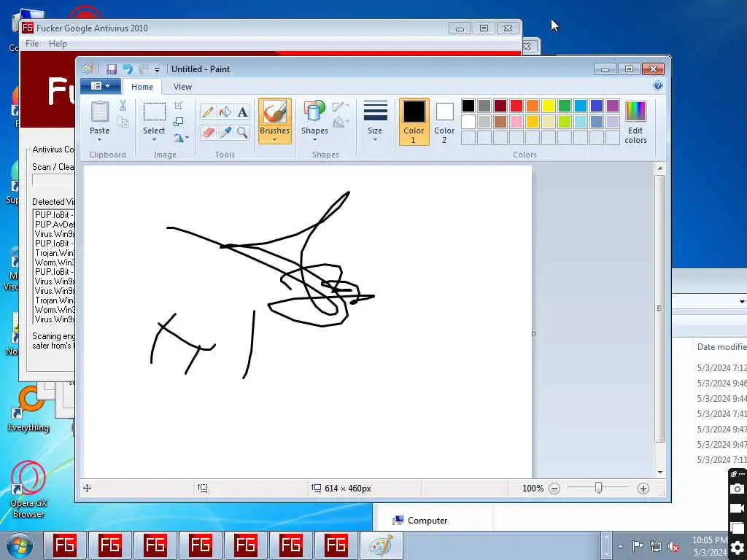Pick the yellow color swatch
Screen dimensions: 747x560
(x=549, y=106)
